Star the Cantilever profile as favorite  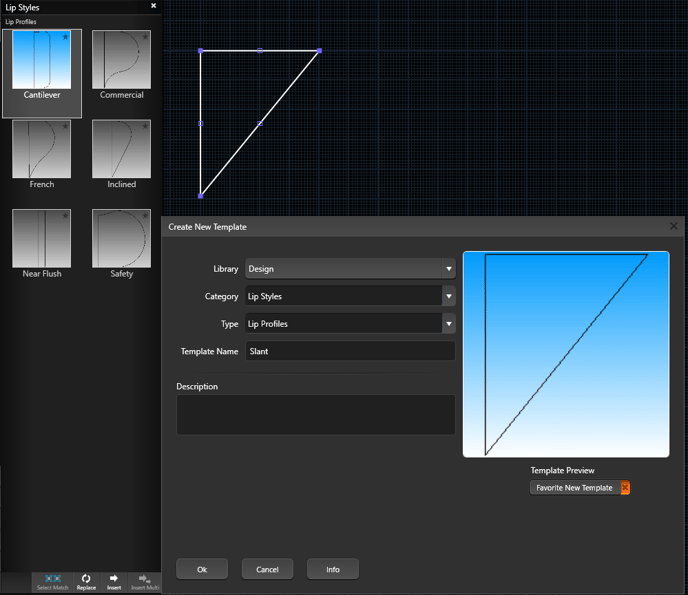point(66,37)
